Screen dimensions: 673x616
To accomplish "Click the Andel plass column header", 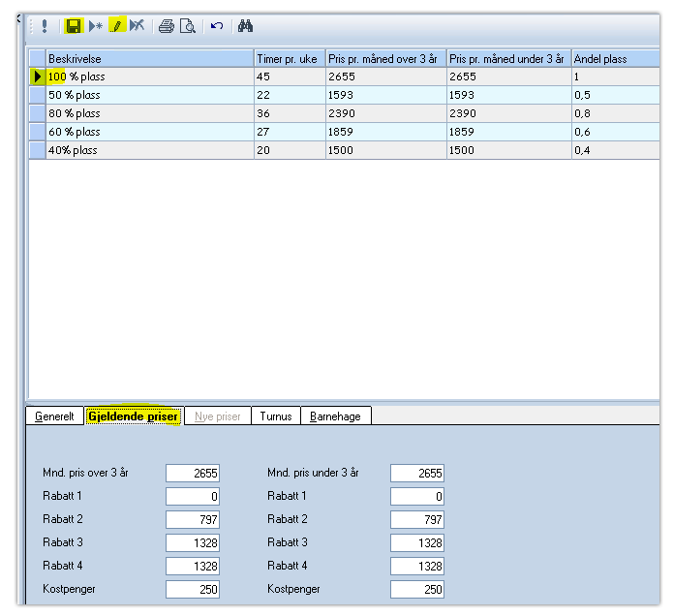I will (616, 59).
